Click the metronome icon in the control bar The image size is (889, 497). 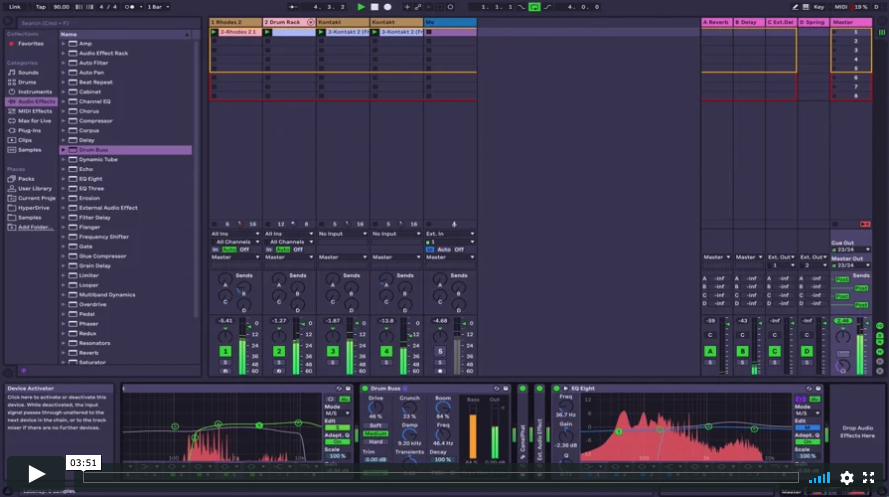tap(130, 7)
